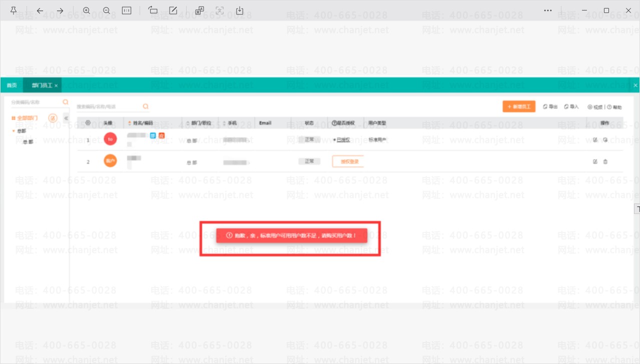Image resolution: width=640 pixels, height=364 pixels.
Task: Go to the previous image arrow
Action: (40, 10)
